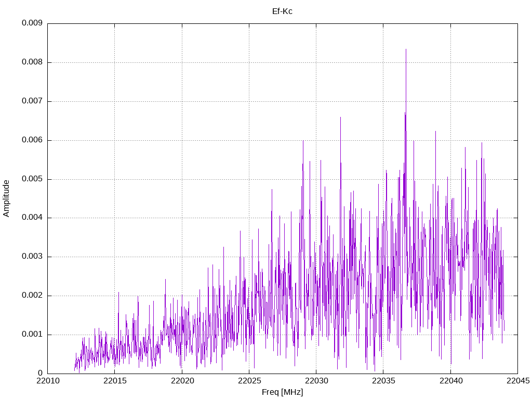The width and height of the screenshot is (532, 399).
Task: Click y-axis tick label 0.005
Action: 32,179
